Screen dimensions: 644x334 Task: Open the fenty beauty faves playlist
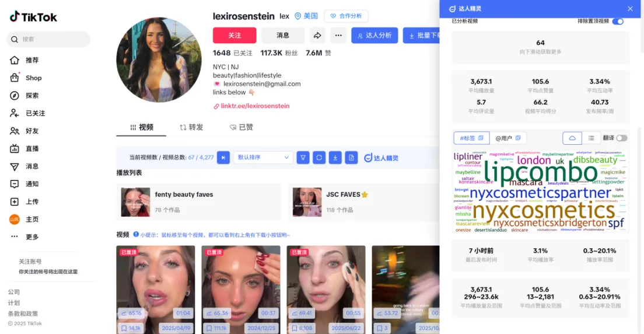pyautogui.click(x=199, y=202)
